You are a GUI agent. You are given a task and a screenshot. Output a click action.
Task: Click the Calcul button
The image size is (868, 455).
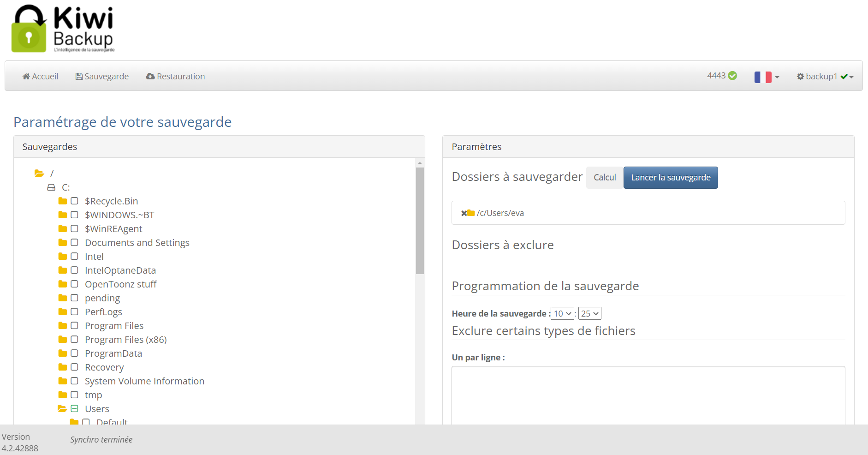click(x=605, y=178)
